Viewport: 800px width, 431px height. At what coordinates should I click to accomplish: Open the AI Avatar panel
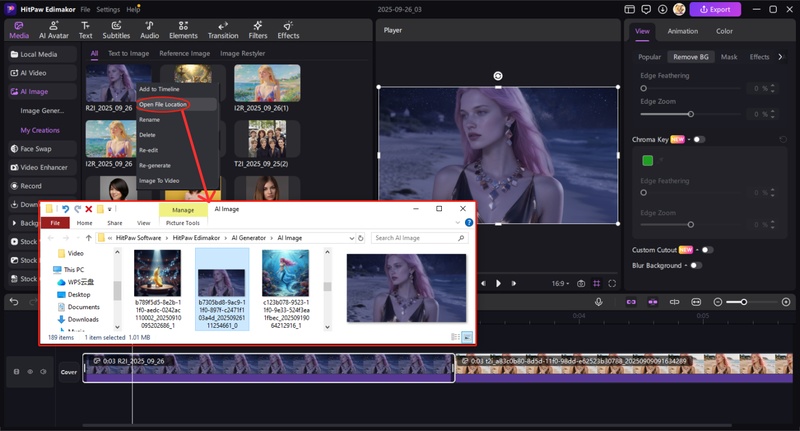pyautogui.click(x=53, y=29)
